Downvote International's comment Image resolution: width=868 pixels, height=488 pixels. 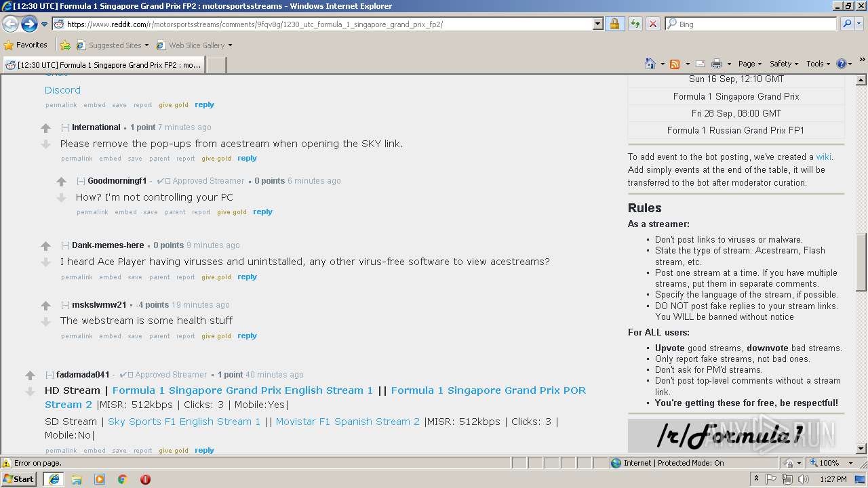(x=45, y=144)
